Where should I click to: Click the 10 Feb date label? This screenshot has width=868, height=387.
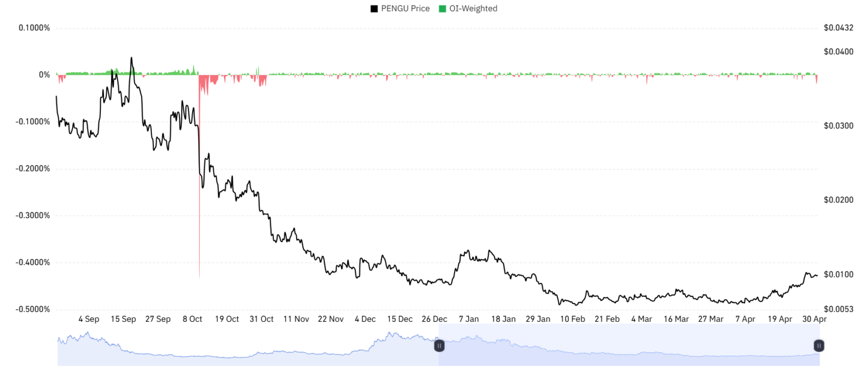(x=572, y=319)
